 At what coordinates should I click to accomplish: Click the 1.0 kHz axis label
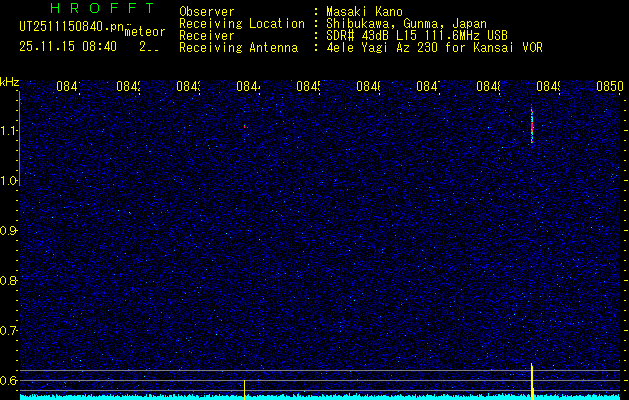(x=8, y=181)
